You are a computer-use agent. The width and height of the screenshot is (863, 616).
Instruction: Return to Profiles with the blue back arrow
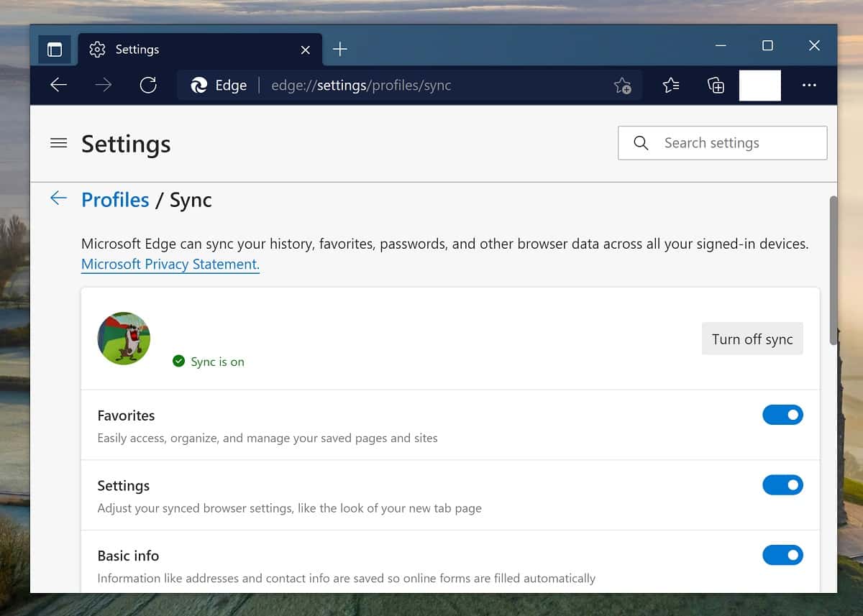pyautogui.click(x=58, y=198)
